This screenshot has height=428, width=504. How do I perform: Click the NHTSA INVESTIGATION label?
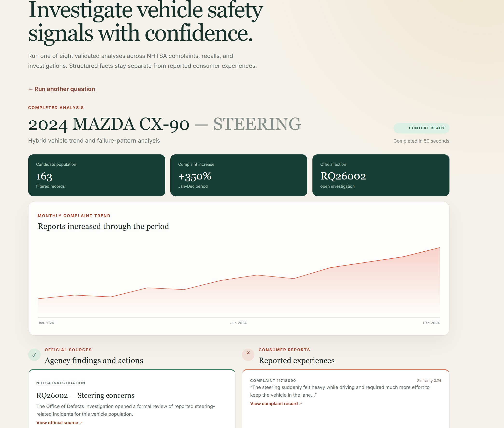[61, 383]
